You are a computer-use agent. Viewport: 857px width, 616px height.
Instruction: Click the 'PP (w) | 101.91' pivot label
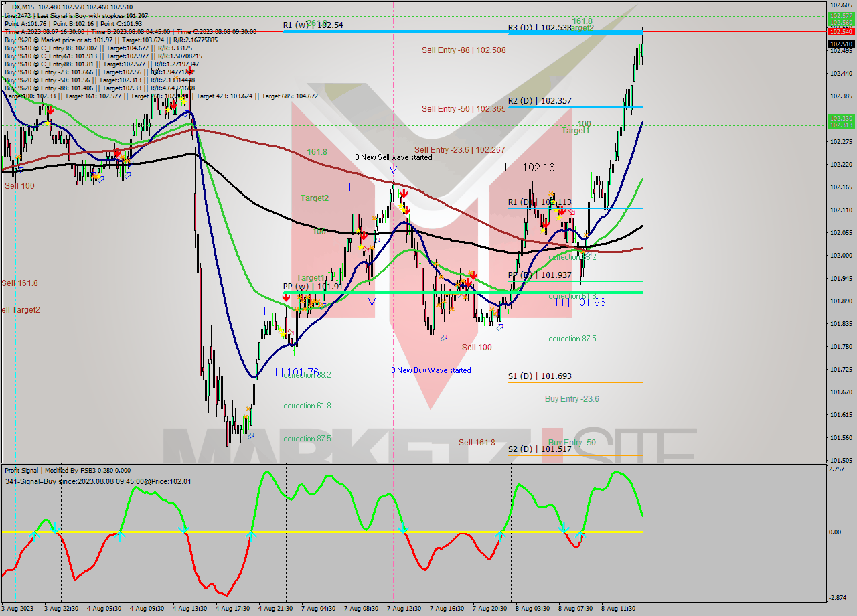tap(313, 287)
